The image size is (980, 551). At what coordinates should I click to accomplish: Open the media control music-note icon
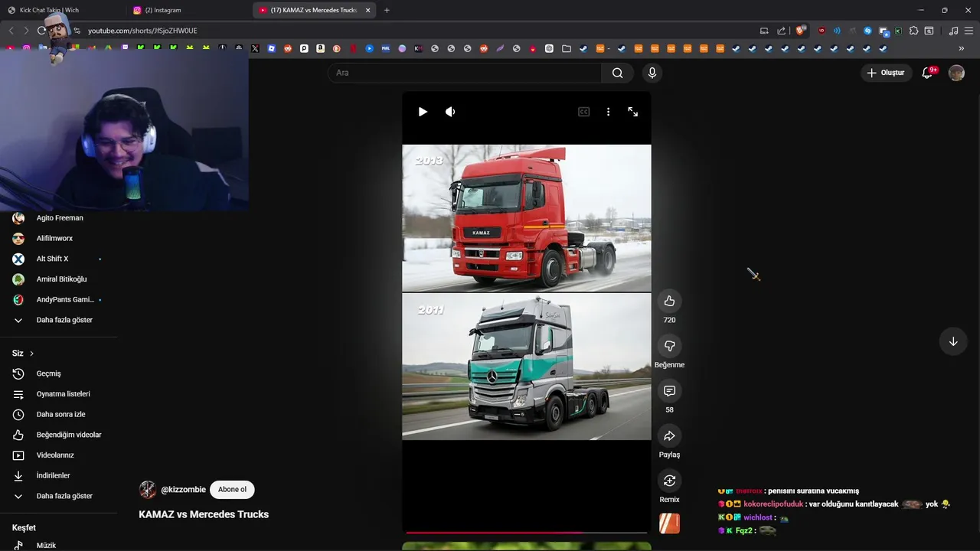click(x=953, y=31)
